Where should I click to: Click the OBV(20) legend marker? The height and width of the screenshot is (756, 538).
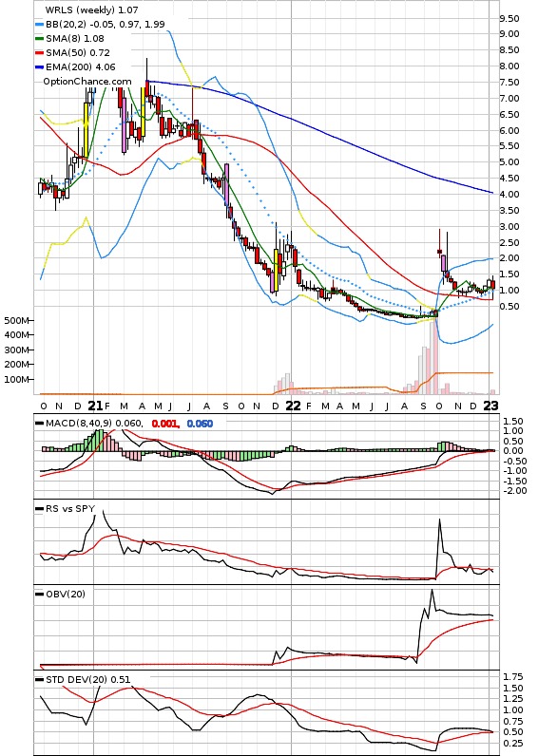coord(40,594)
